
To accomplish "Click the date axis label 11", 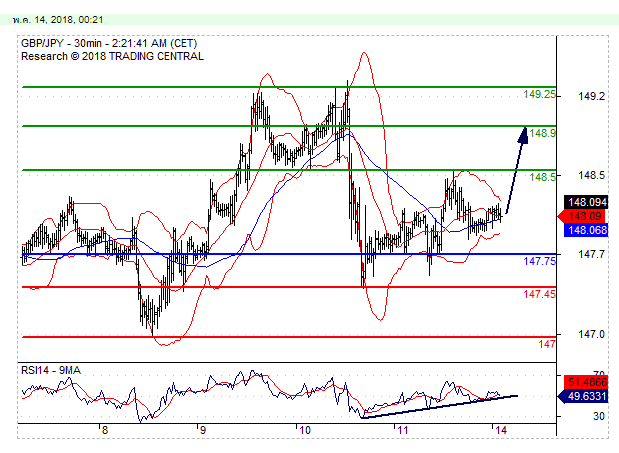I will 403,431.
